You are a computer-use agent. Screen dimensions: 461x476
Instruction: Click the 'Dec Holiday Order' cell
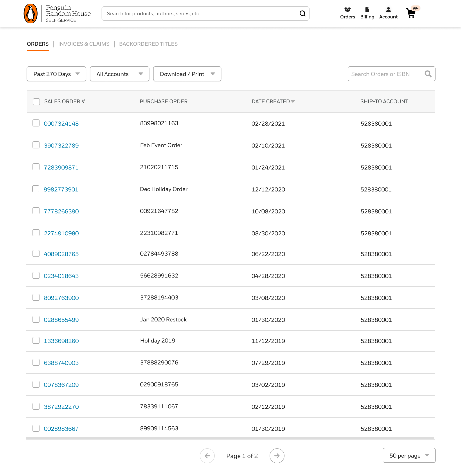(164, 189)
